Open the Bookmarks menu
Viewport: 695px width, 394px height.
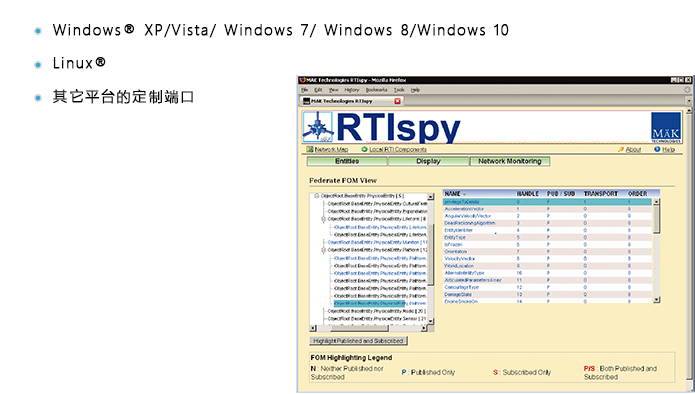pos(376,90)
